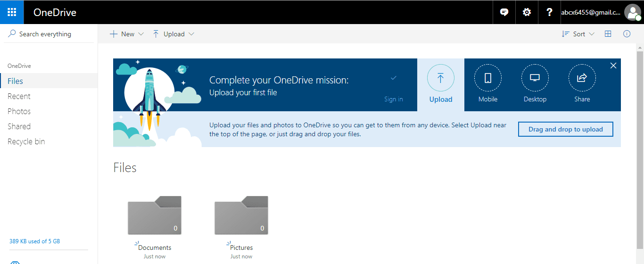Close the OneDrive mission banner
Image resolution: width=644 pixels, height=264 pixels.
point(613,66)
